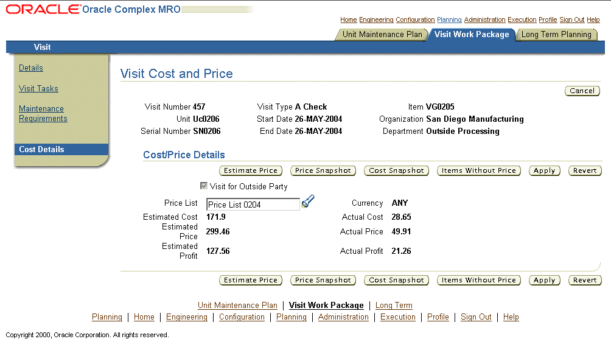
Task: Open Details in the side navigation
Action: tap(31, 68)
